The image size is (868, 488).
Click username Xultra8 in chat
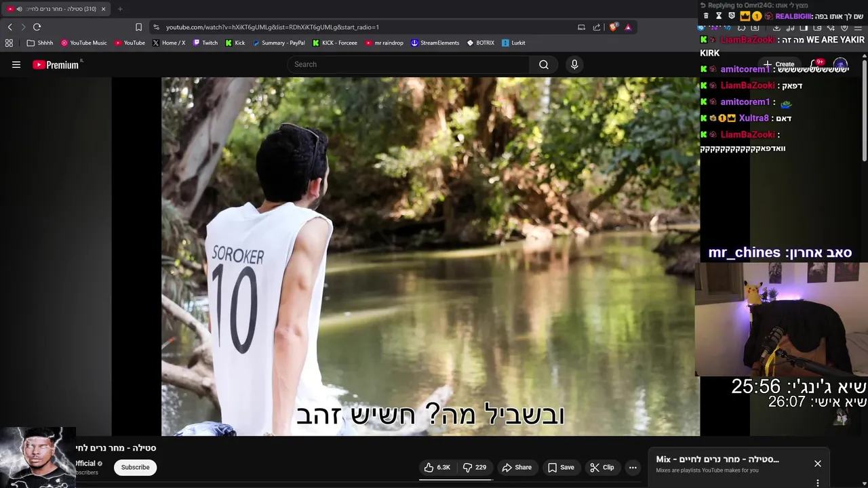(753, 118)
